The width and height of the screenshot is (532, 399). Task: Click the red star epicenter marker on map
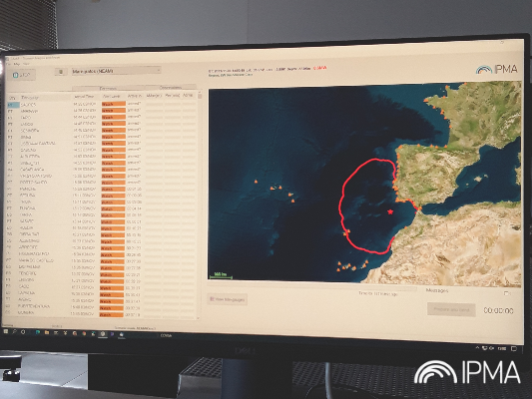[x=390, y=211]
